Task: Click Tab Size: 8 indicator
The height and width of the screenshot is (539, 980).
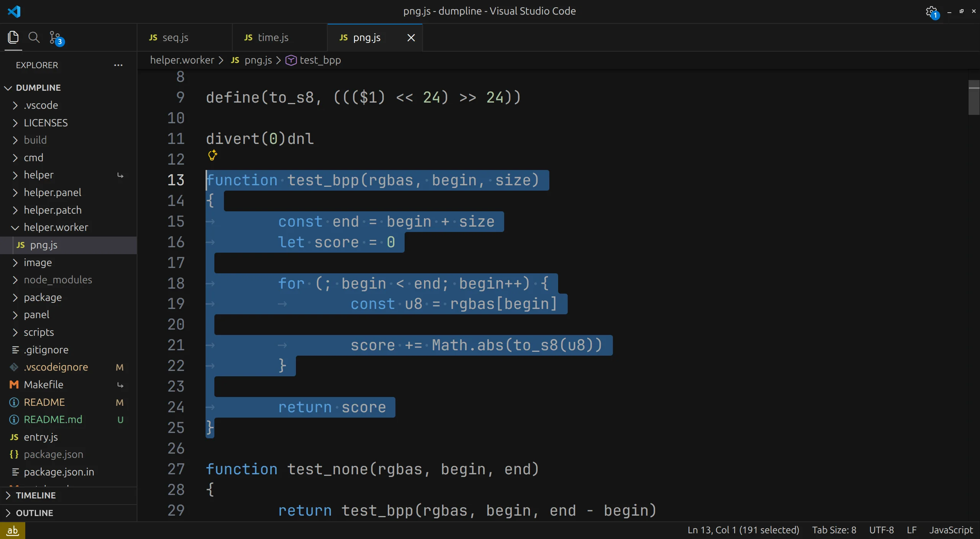Action: [x=834, y=530]
